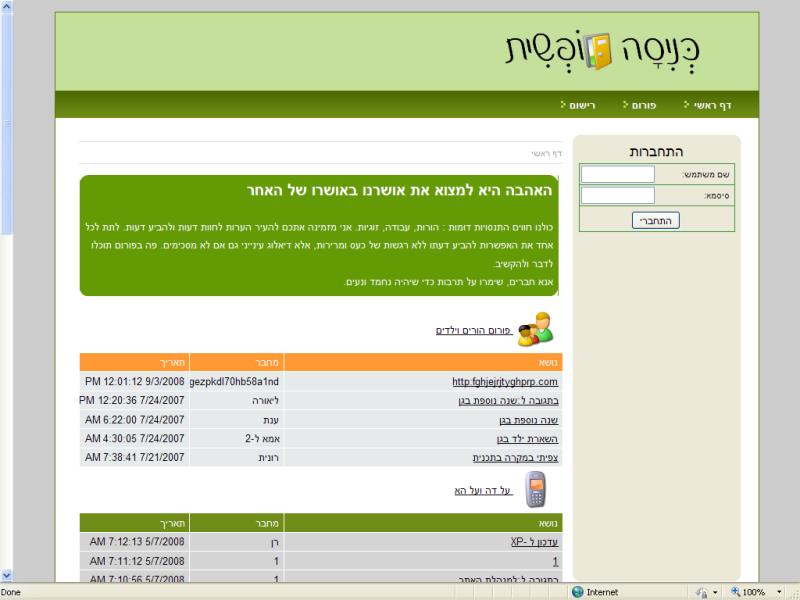Open the zoom level dropdown arrow
This screenshot has width=800, height=600.
(x=779, y=592)
